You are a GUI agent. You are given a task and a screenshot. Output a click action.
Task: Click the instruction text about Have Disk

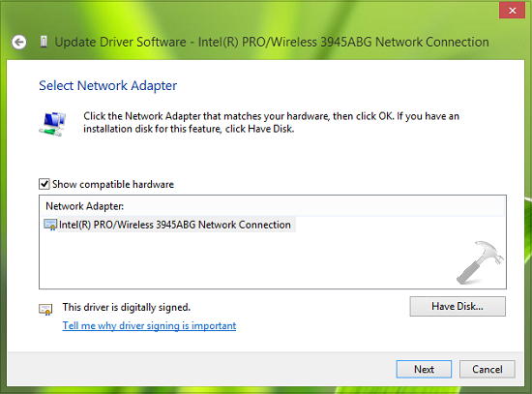(x=272, y=122)
